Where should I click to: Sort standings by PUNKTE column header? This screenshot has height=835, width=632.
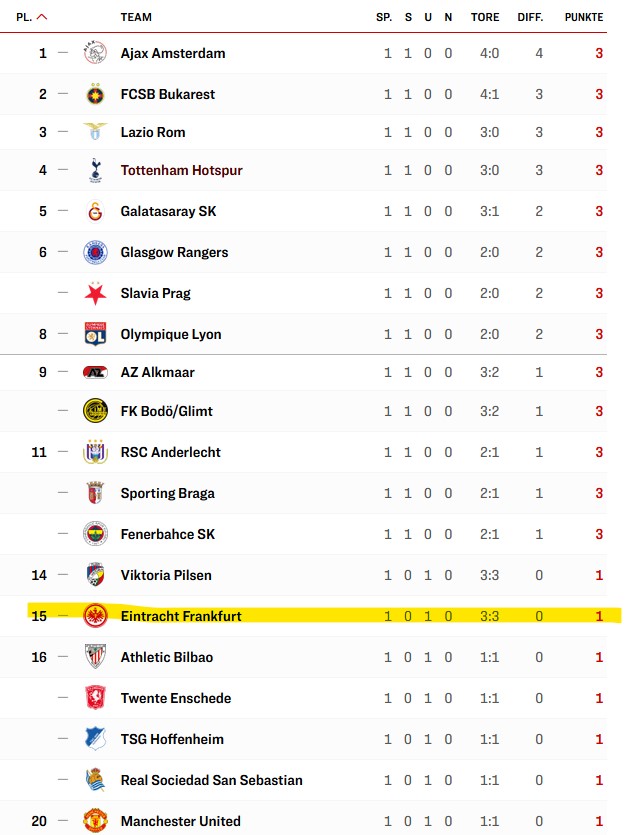tap(584, 17)
